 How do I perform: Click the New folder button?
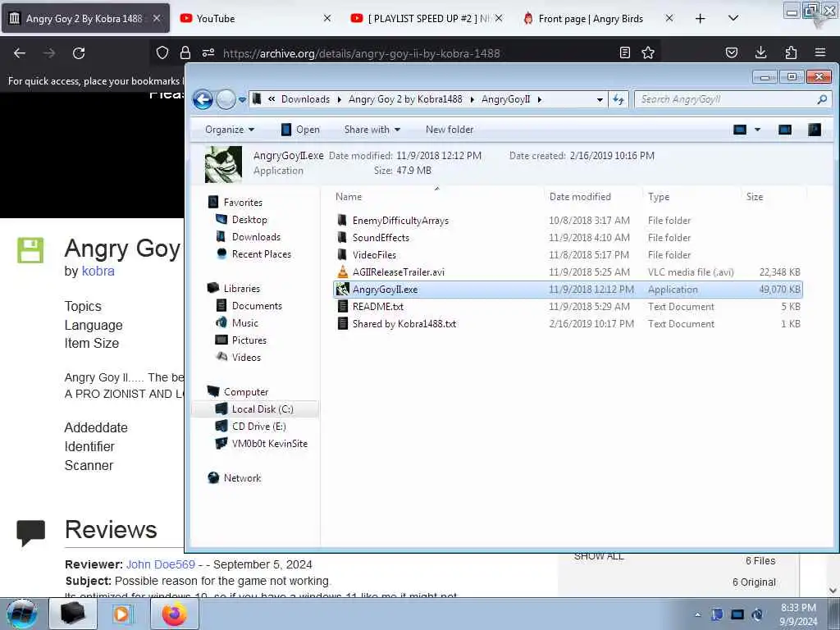[x=450, y=130]
